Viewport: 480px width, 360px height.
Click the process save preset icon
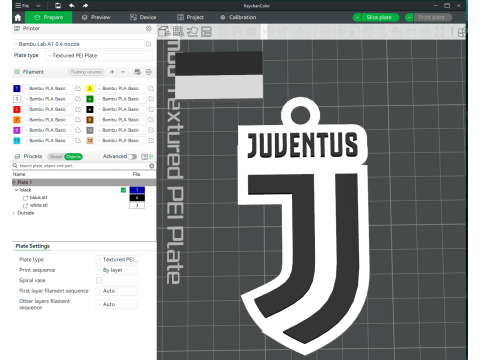pyautogui.click(x=144, y=157)
